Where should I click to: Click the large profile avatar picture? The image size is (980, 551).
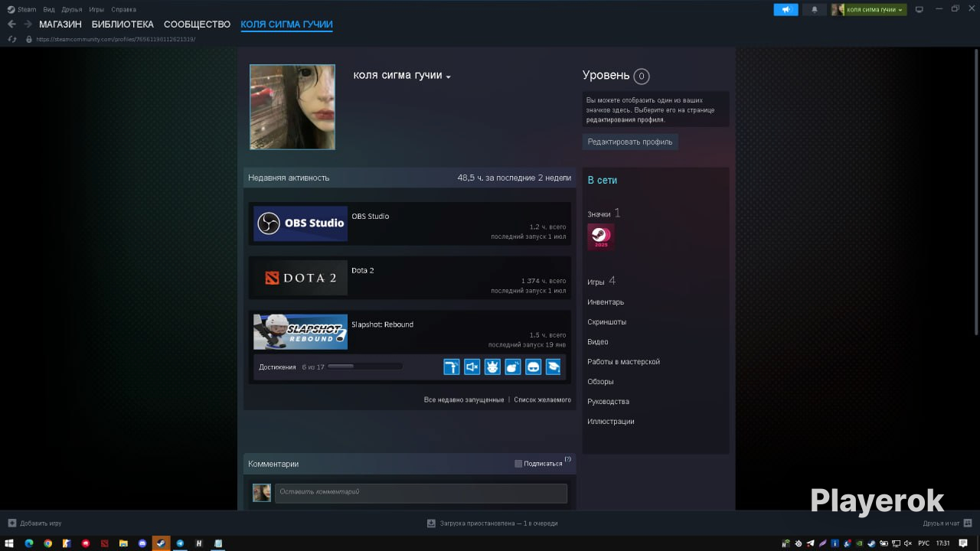292,107
